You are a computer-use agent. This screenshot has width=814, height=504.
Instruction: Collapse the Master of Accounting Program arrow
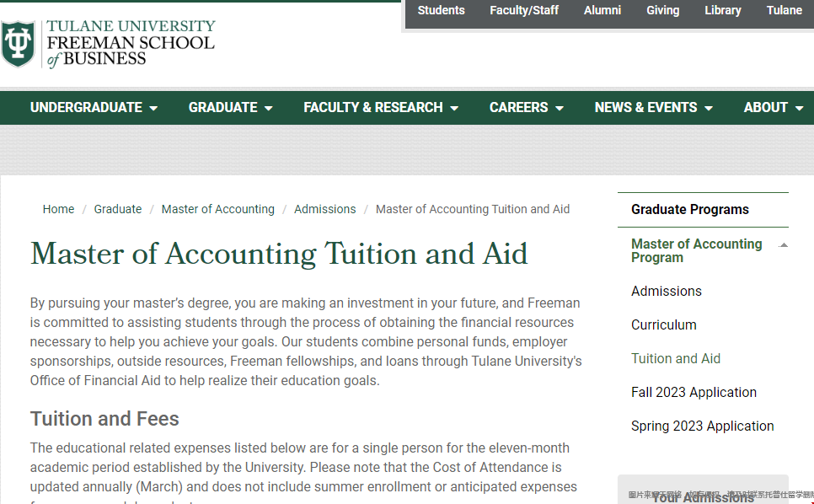tap(784, 245)
